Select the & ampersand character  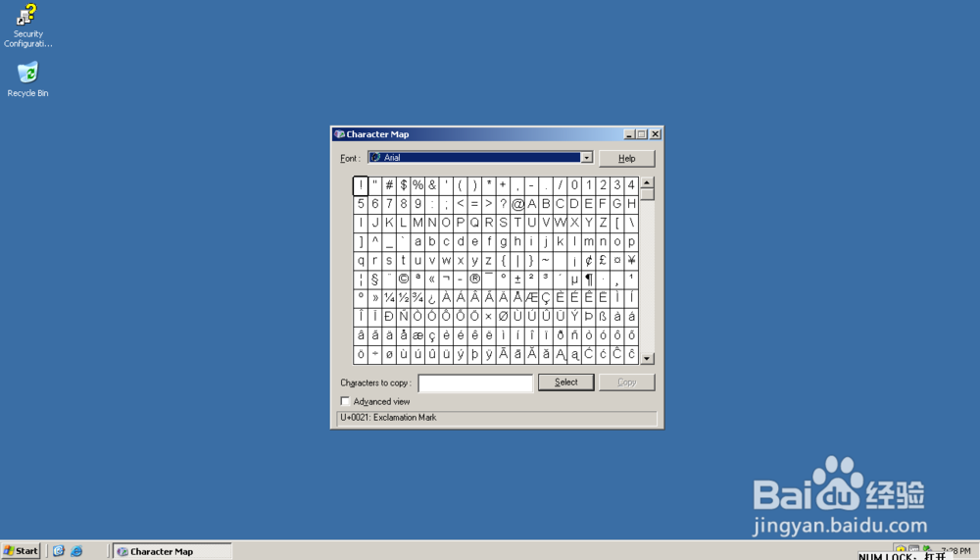pos(432,185)
